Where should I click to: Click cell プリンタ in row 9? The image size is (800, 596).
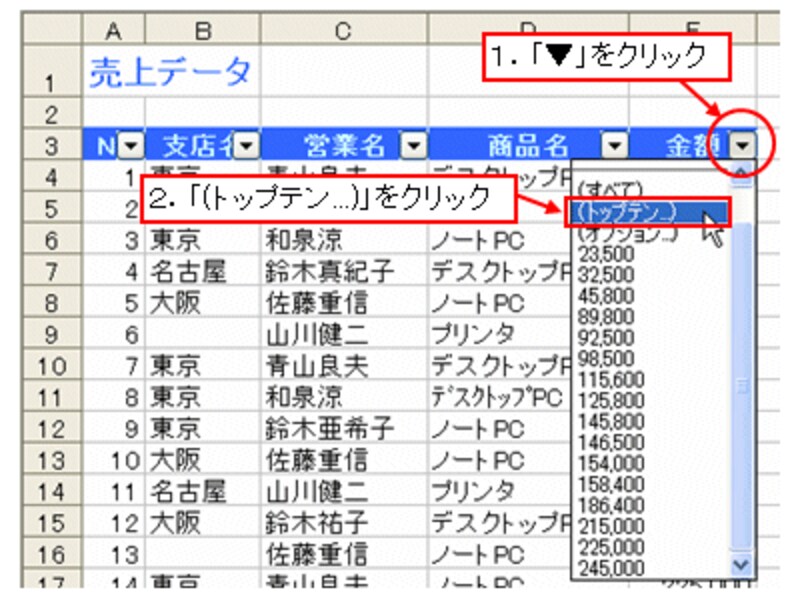(499, 334)
